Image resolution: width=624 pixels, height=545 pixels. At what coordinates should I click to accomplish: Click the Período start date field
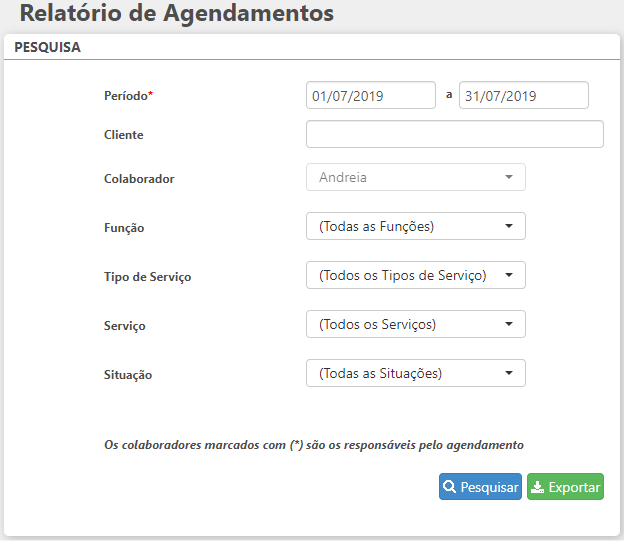pyautogui.click(x=370, y=95)
